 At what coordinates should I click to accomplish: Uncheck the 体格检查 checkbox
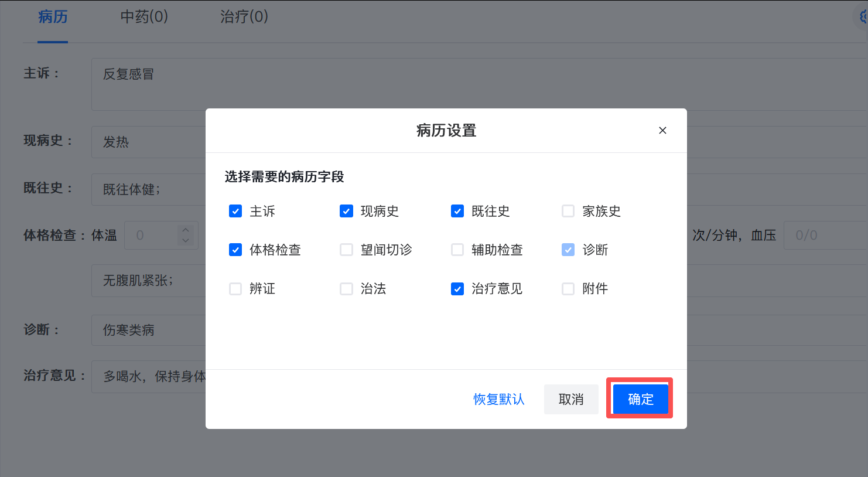pos(235,250)
